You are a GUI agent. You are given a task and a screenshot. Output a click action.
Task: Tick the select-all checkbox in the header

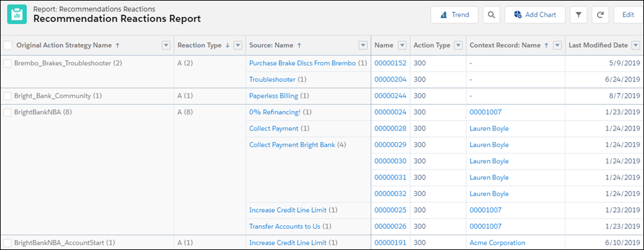pos(8,46)
